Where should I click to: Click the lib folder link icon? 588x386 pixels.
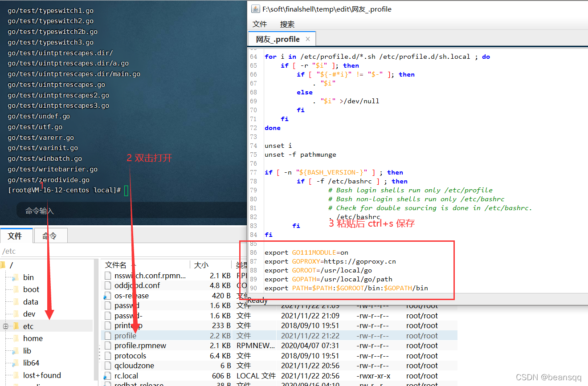point(16,351)
